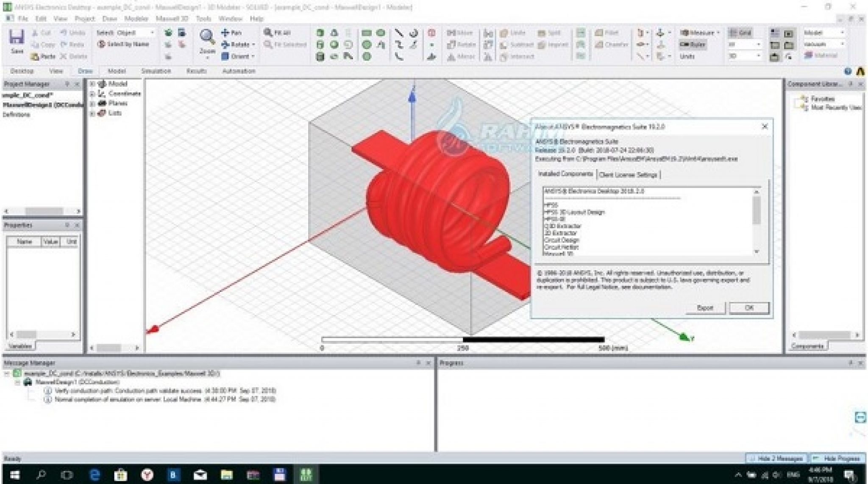
Task: Click Select by Name
Action: click(x=124, y=44)
